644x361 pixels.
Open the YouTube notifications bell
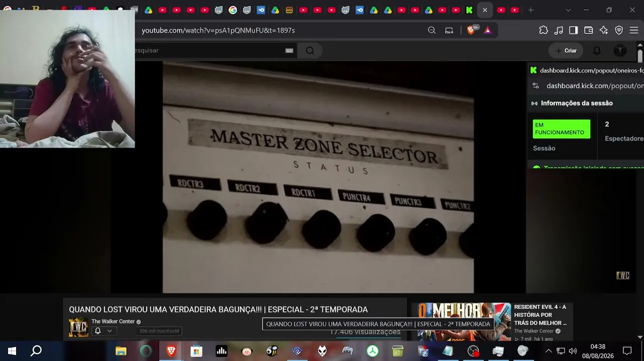point(597,50)
